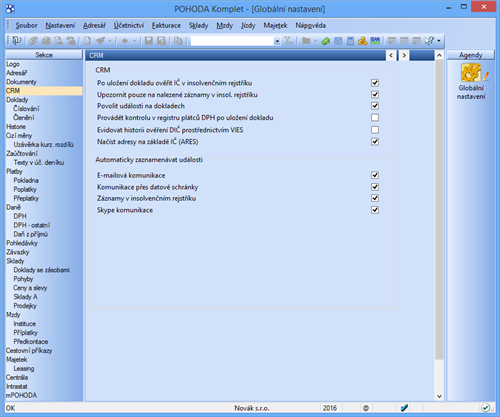
Task: Select the Doklady section
Action: pos(17,100)
